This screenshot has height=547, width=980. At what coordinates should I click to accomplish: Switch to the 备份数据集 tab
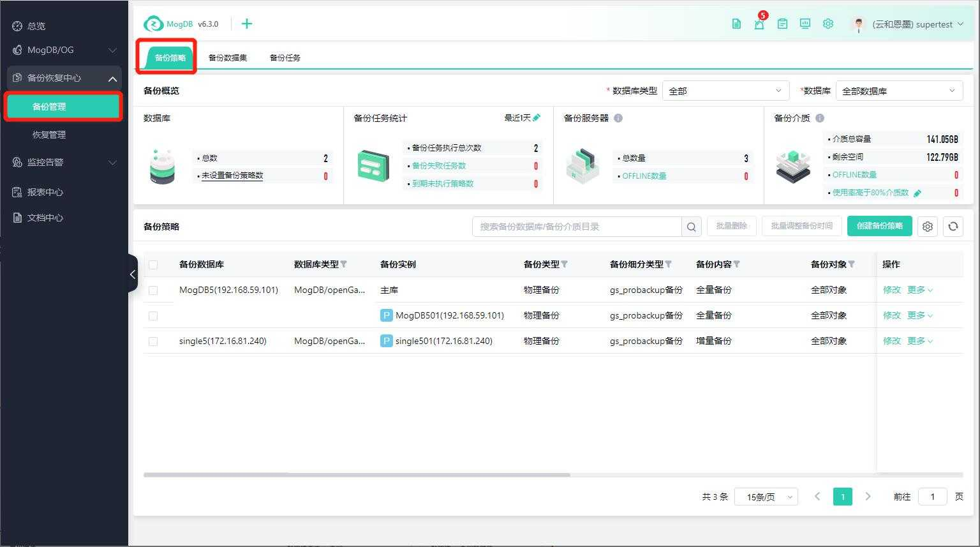tap(228, 57)
